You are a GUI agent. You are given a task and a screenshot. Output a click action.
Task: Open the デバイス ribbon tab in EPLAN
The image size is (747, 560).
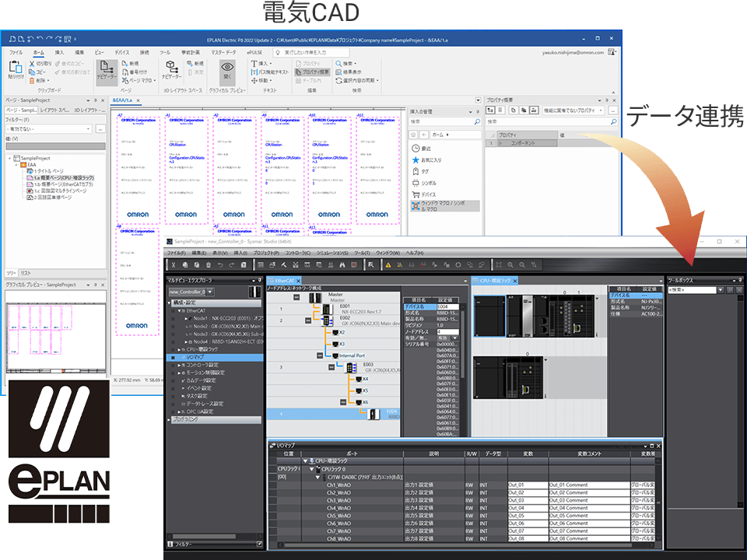pyautogui.click(x=121, y=52)
